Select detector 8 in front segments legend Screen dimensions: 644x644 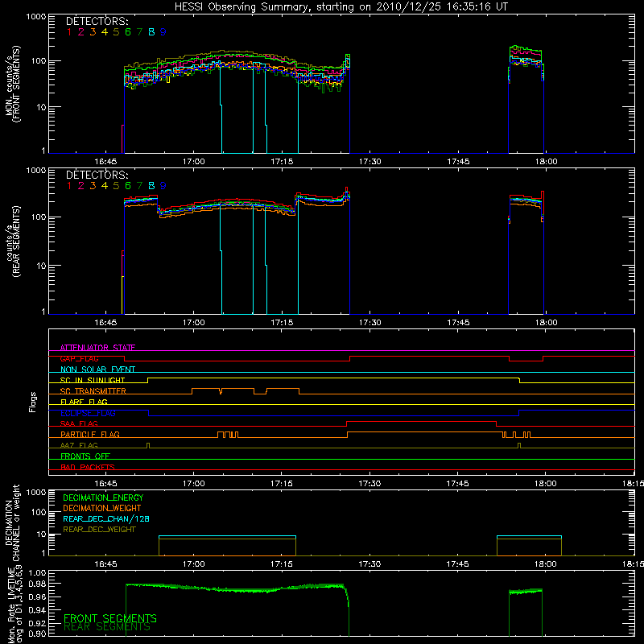tap(151, 32)
